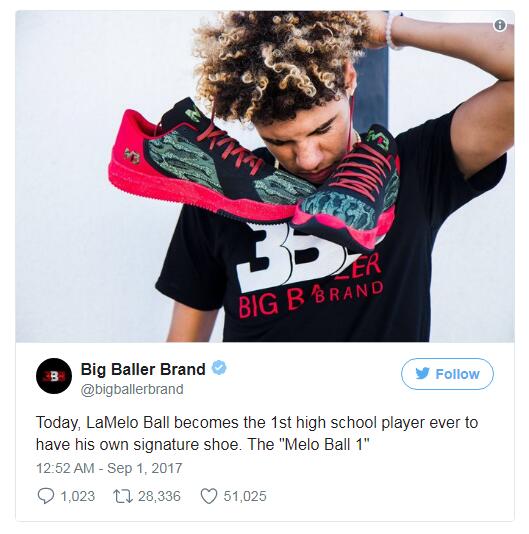
Task: Follow Big Baller Brand
Action: [447, 374]
